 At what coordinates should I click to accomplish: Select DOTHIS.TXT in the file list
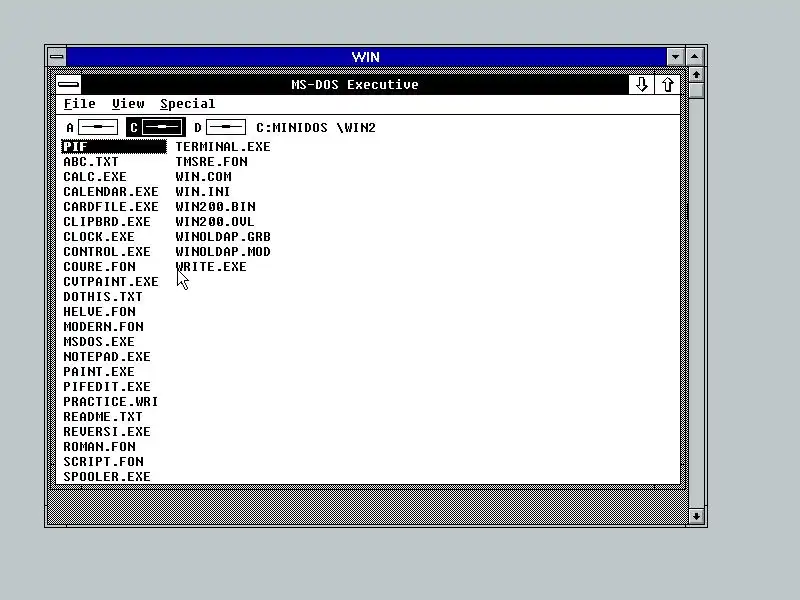(103, 297)
